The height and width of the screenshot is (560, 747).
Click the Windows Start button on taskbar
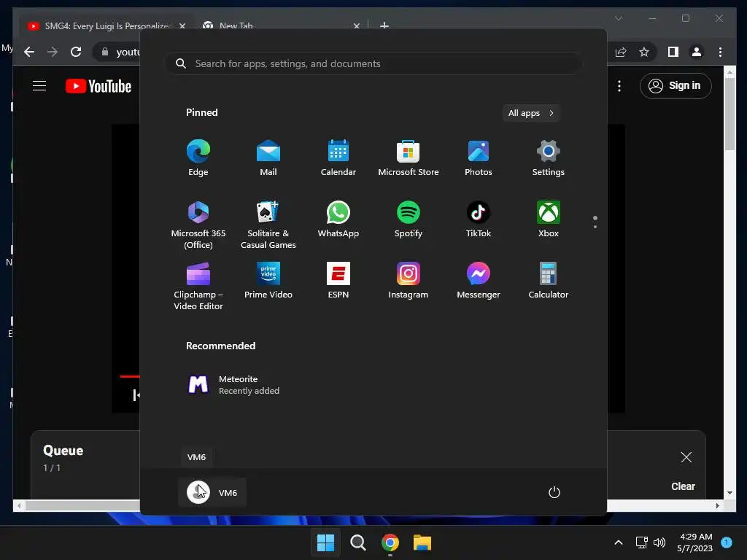click(x=326, y=542)
